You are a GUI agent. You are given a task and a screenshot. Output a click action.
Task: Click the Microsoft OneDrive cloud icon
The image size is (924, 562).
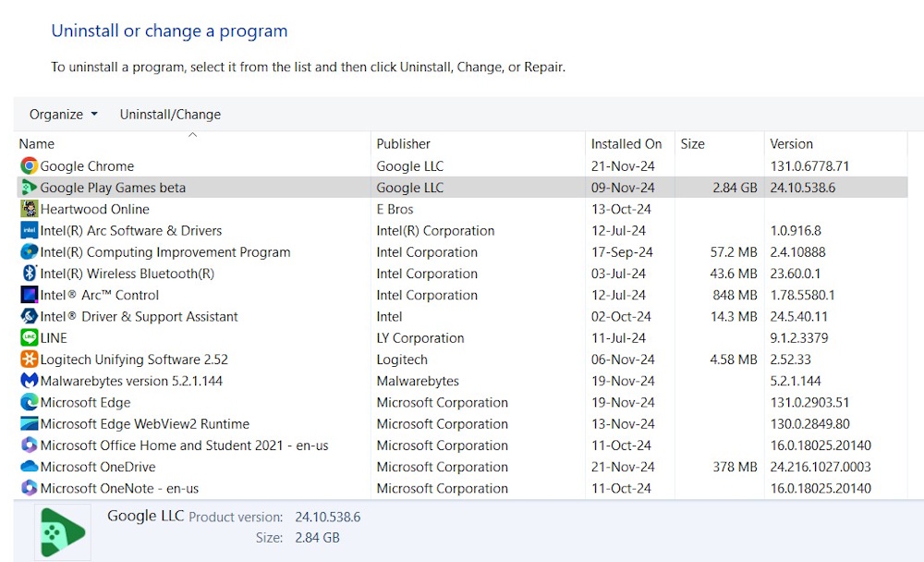(29, 467)
